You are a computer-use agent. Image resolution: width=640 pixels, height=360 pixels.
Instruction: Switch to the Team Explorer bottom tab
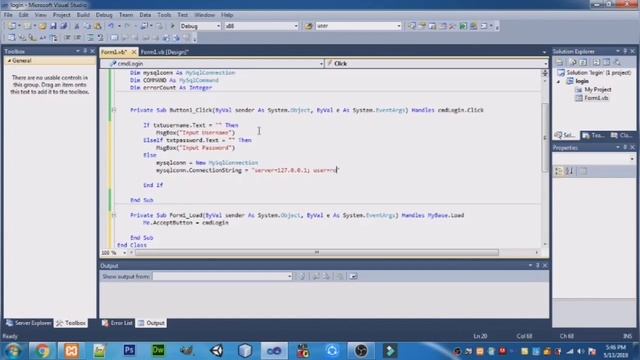pyautogui.click(x=593, y=135)
